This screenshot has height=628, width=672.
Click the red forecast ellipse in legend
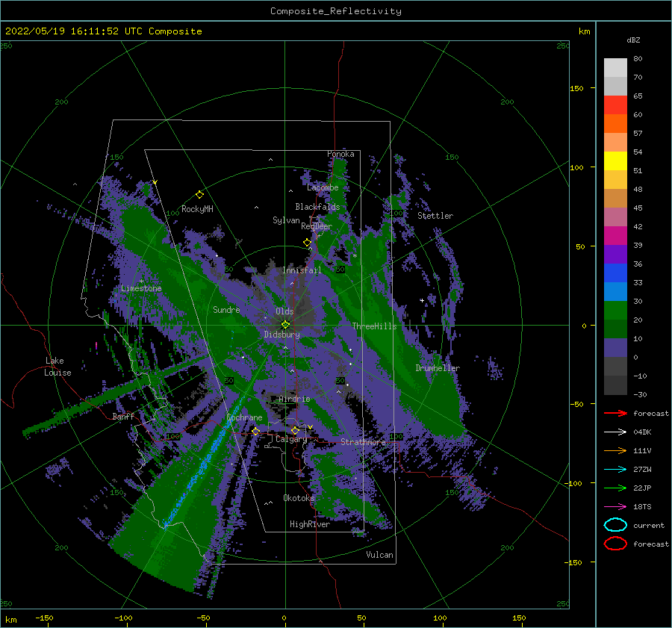(615, 544)
